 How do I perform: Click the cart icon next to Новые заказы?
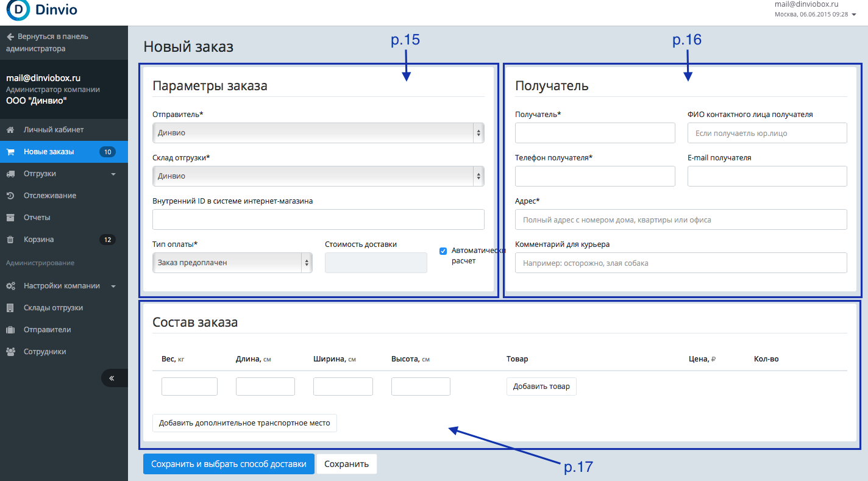click(x=10, y=152)
